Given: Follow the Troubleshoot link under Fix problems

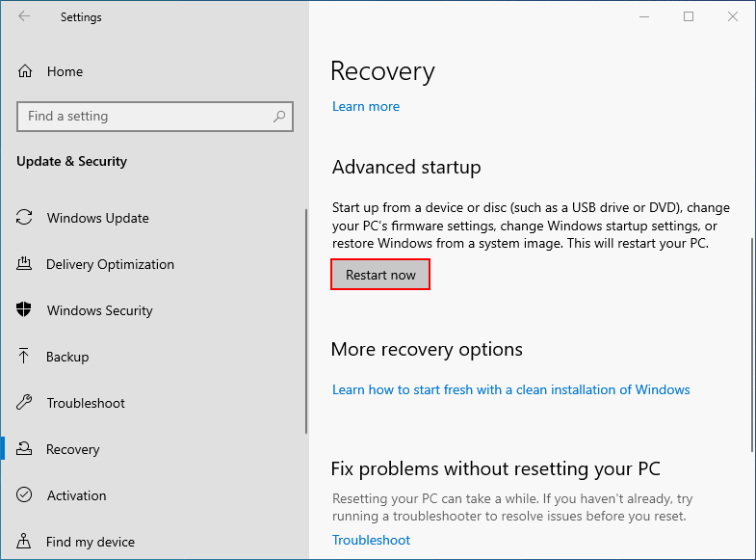Looking at the screenshot, I should tap(371, 540).
